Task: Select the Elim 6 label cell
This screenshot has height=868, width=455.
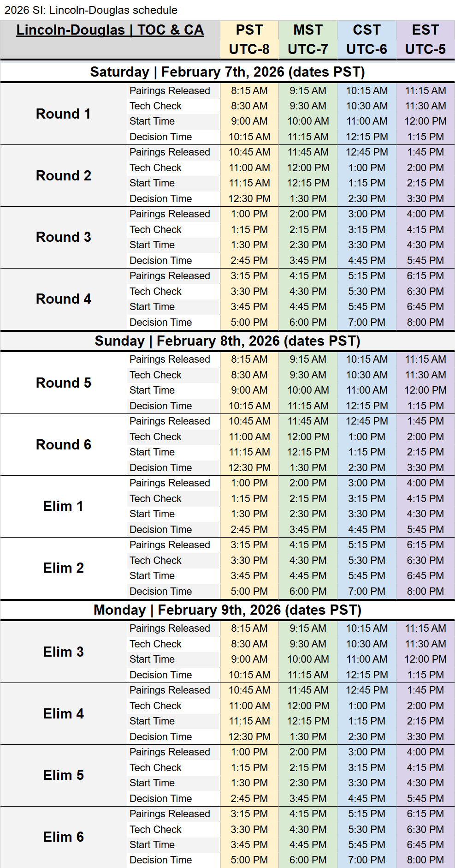Action: (x=64, y=837)
